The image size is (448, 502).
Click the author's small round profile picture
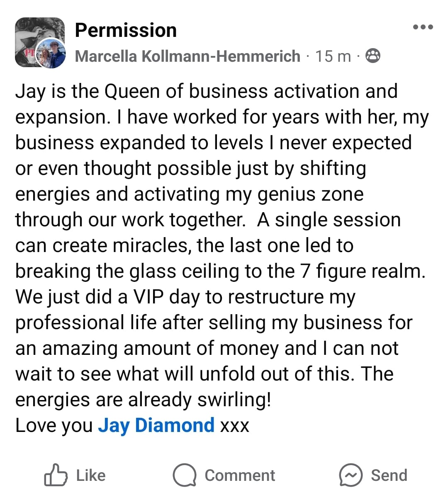51,54
